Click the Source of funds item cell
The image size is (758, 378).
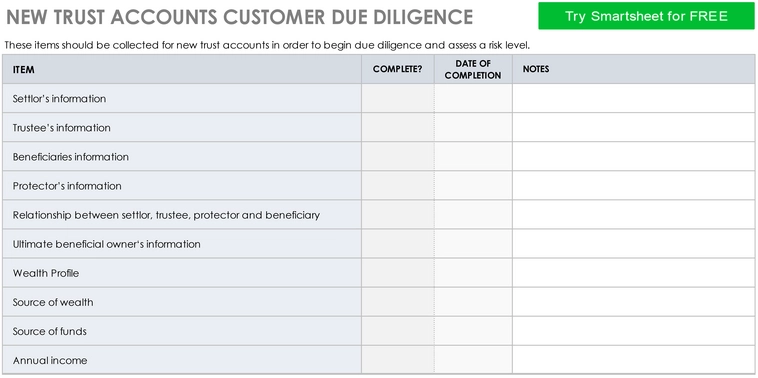(182, 331)
